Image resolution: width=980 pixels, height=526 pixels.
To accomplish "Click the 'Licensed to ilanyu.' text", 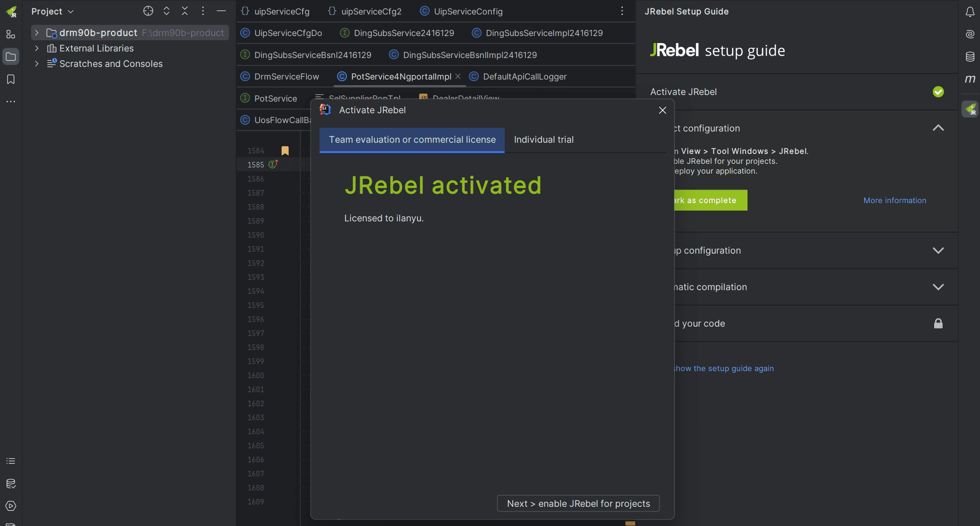I will (x=384, y=218).
